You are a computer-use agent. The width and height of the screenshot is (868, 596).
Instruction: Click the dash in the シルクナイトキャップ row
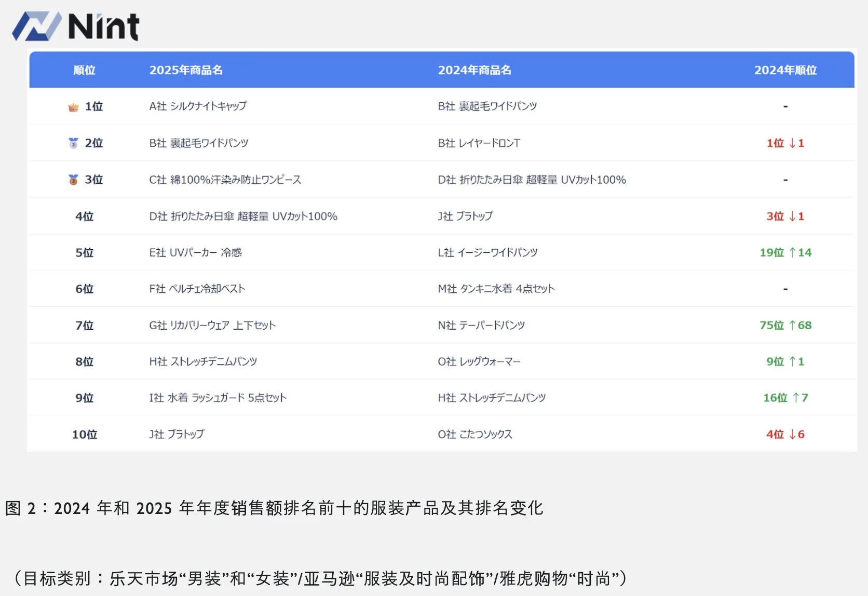pos(785,106)
